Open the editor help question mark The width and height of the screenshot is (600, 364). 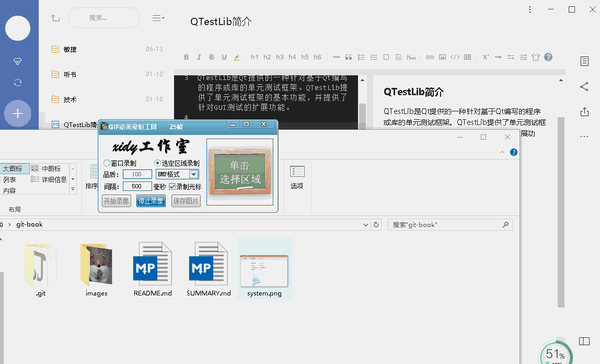pyautogui.click(x=548, y=57)
